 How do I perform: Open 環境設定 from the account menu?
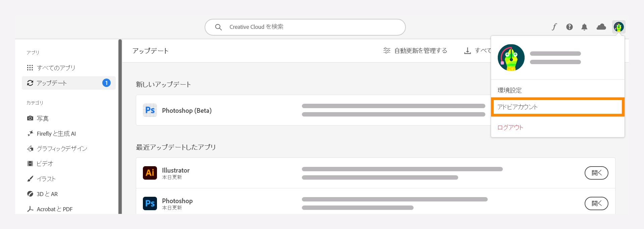tap(509, 90)
